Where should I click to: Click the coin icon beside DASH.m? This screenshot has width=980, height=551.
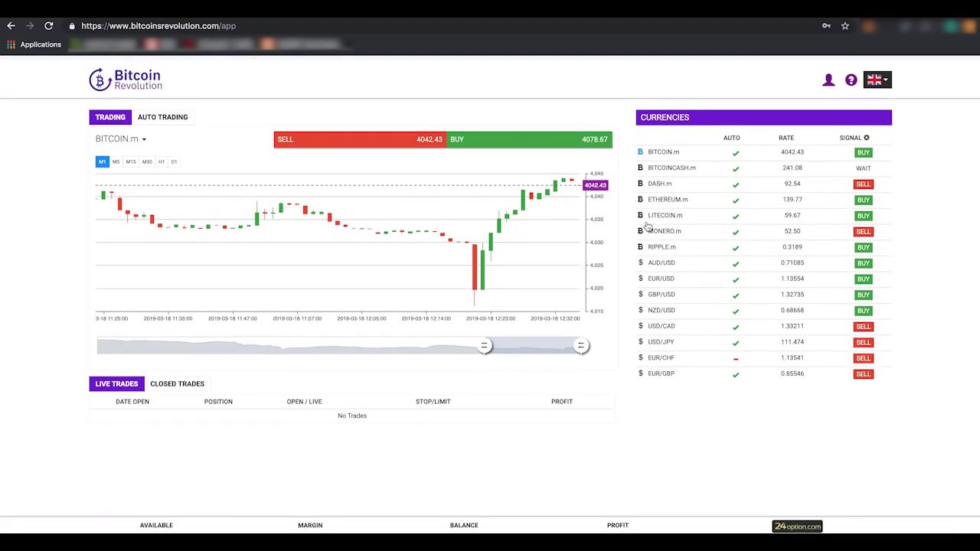click(x=641, y=184)
